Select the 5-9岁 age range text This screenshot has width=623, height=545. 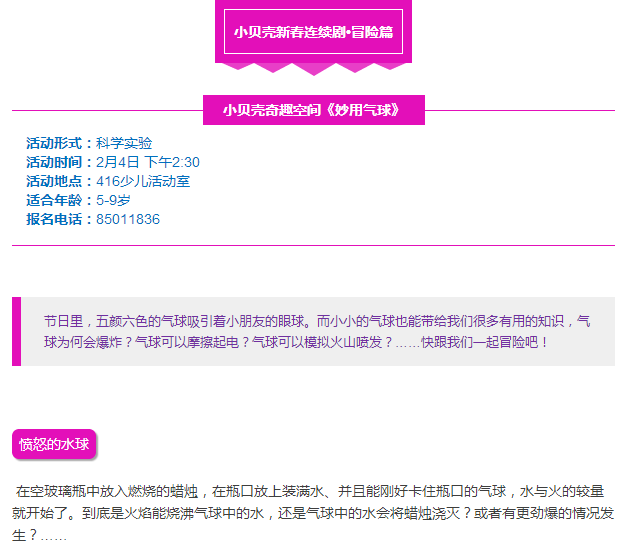[113, 200]
